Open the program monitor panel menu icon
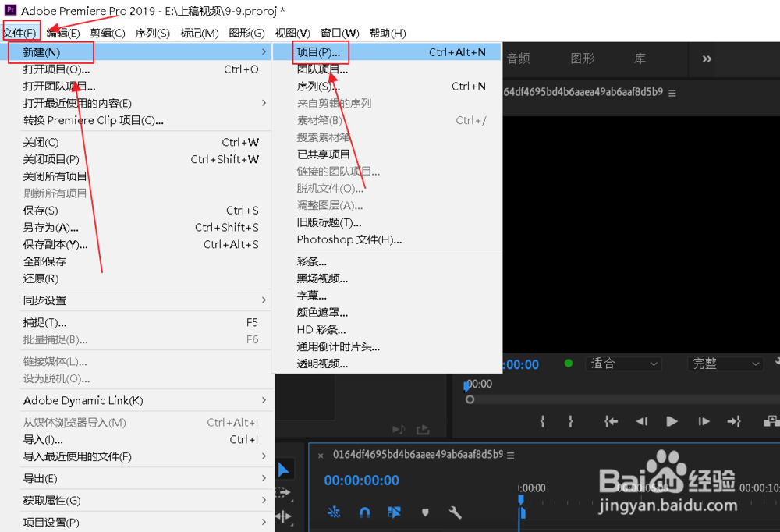780x532 pixels. pyautogui.click(x=672, y=93)
